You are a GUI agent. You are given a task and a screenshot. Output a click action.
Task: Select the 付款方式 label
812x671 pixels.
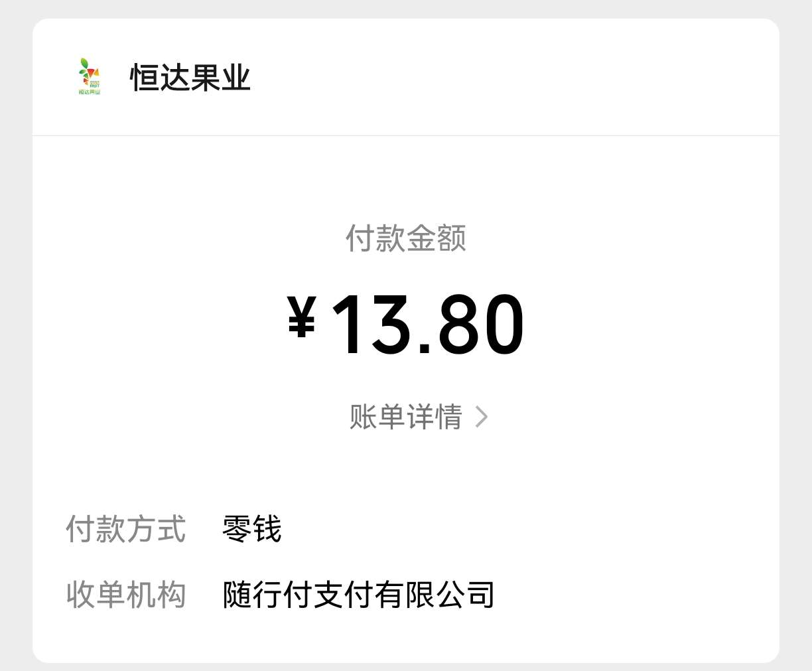pos(126,529)
